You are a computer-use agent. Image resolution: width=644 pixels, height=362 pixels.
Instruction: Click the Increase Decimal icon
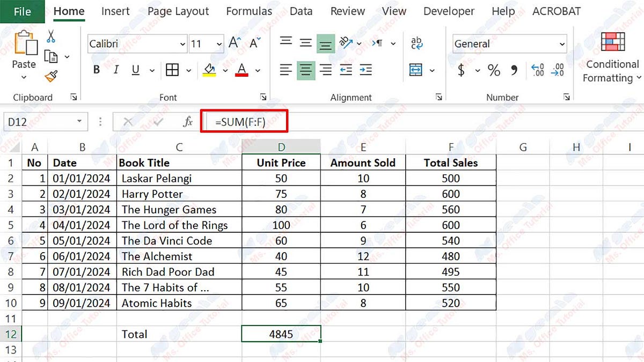537,70
